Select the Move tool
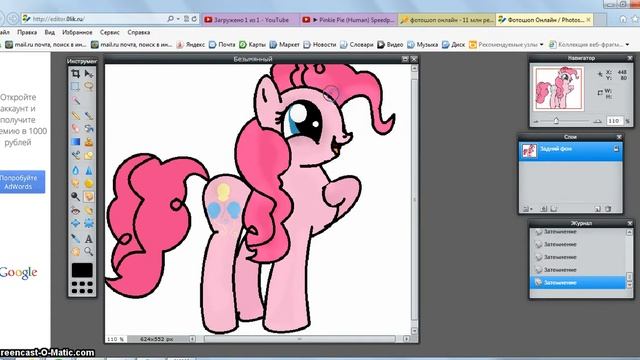This screenshot has height=360, width=640. tap(89, 73)
